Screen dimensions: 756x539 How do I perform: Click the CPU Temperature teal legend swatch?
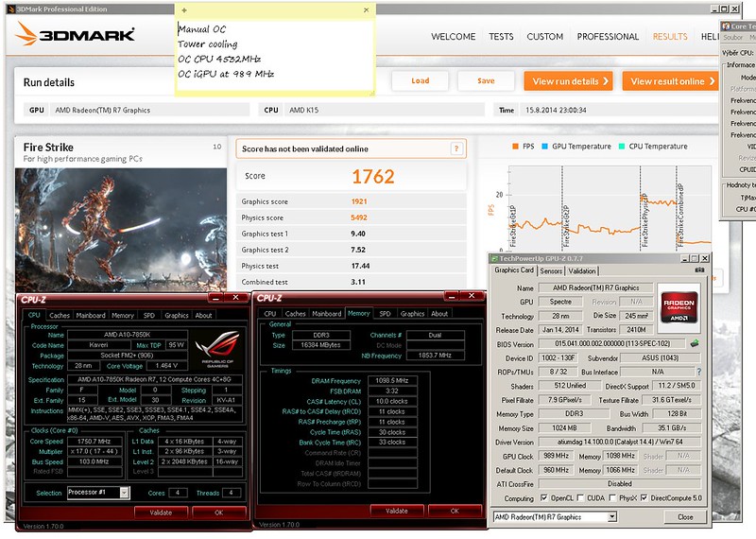click(x=622, y=147)
